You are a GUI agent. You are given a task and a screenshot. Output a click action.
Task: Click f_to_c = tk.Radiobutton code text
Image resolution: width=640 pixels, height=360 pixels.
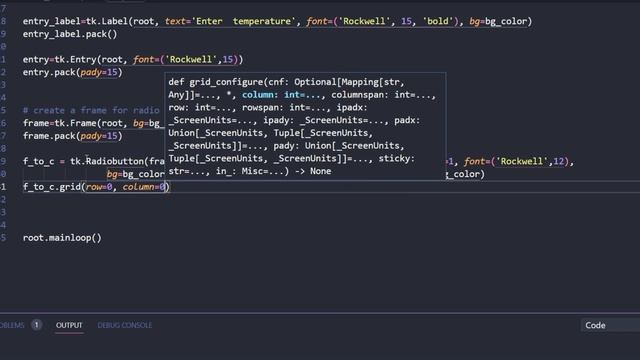[x=93, y=161]
